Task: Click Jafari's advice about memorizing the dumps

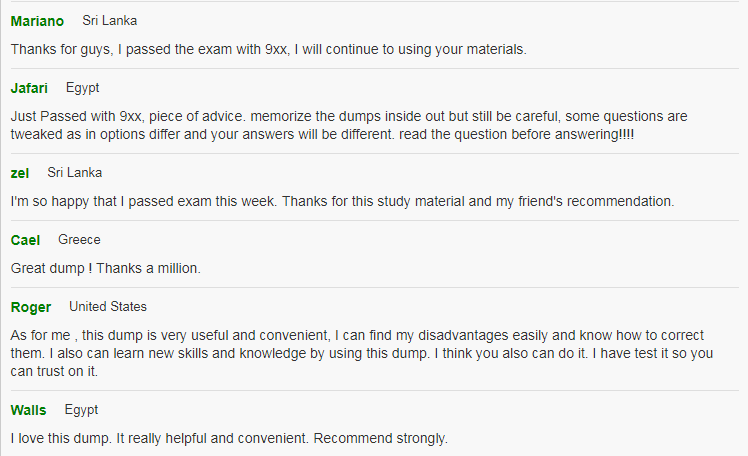Action: [349, 125]
